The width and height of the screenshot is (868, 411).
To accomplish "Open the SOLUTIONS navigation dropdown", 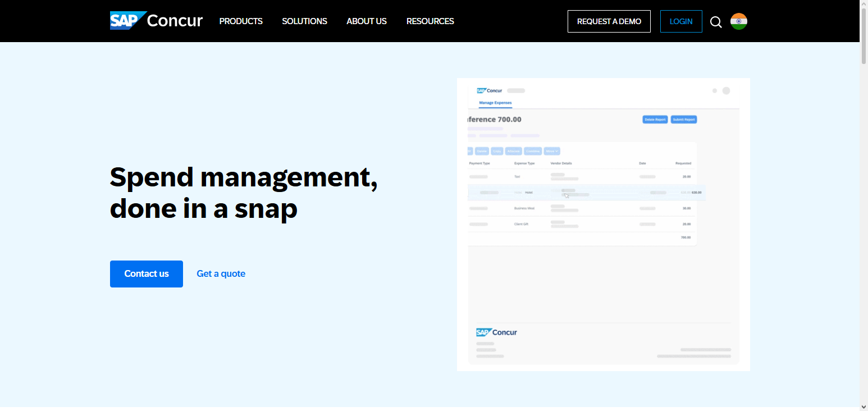I will click(304, 21).
